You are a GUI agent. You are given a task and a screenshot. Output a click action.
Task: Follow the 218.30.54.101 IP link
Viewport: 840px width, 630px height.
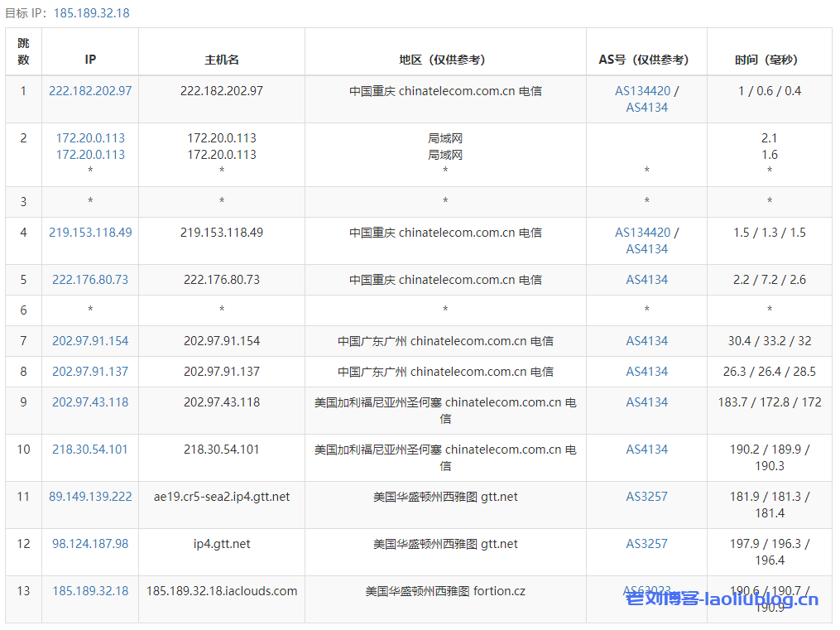pos(90,450)
